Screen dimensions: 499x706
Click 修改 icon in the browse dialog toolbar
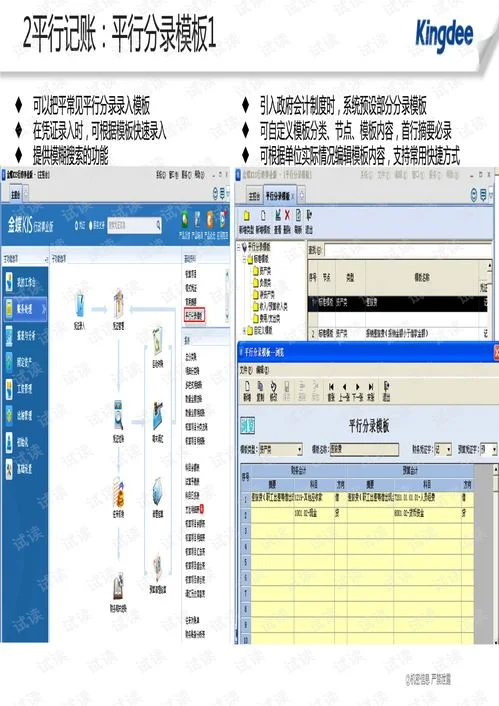[273, 386]
